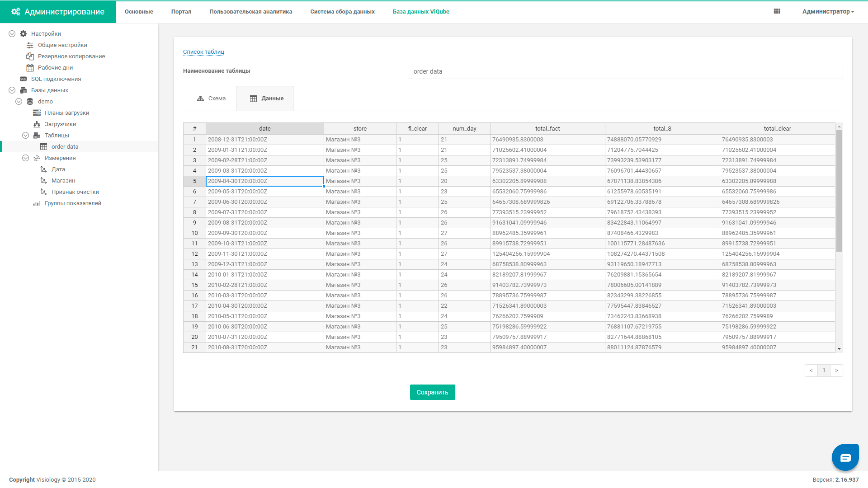
Task: Click the Схема tab hierarchy icon
Action: (x=201, y=99)
